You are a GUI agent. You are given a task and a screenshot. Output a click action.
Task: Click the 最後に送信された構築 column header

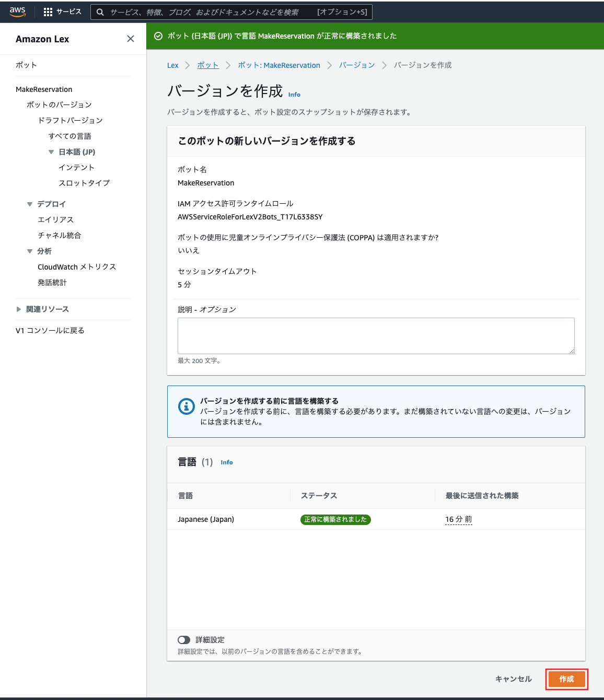(482, 496)
